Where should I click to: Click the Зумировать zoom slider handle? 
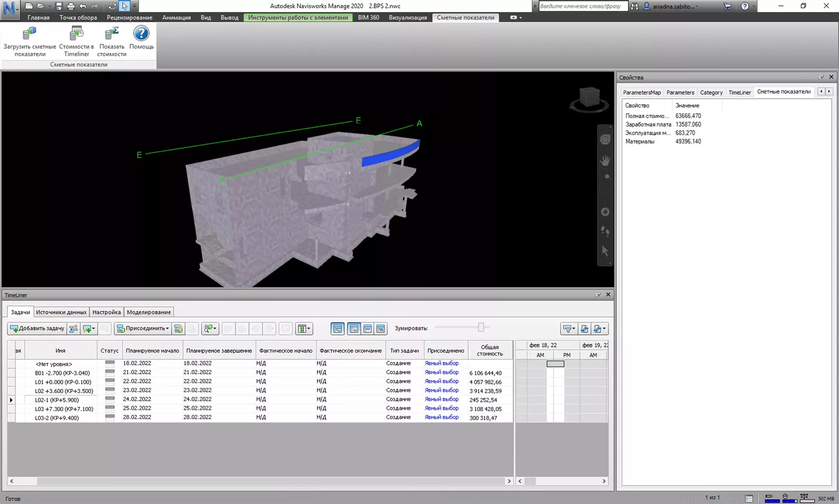tap(481, 328)
